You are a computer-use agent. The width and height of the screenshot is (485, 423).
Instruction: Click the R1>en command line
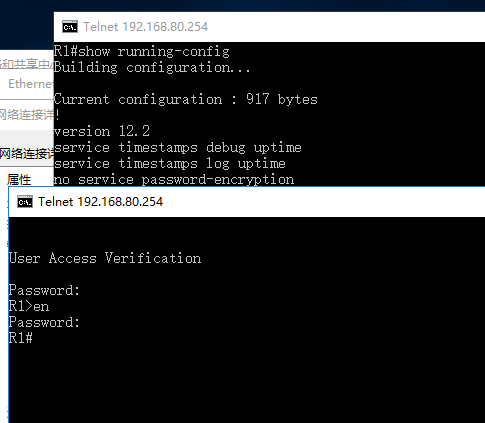coord(29,306)
